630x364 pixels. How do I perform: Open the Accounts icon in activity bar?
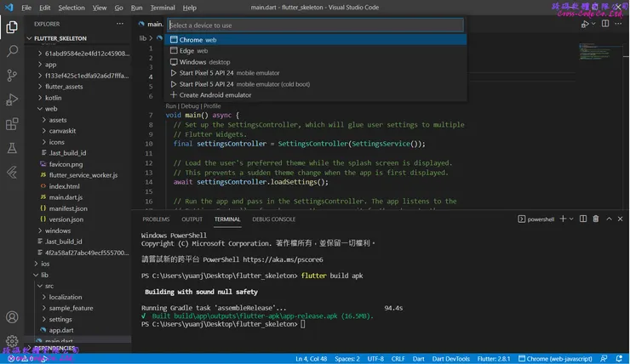coord(12,317)
